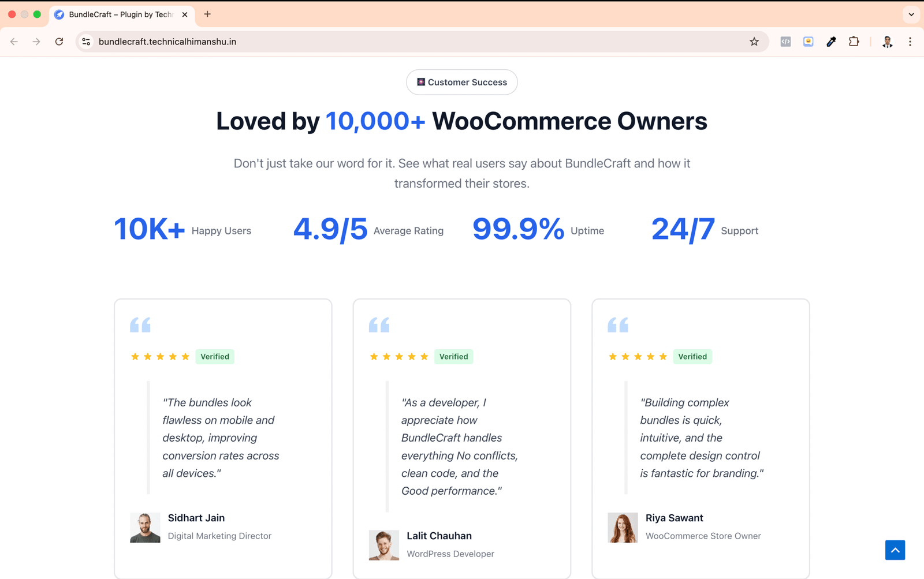This screenshot has height=579, width=924.
Task: Click the Customer Success badge
Action: (x=462, y=82)
